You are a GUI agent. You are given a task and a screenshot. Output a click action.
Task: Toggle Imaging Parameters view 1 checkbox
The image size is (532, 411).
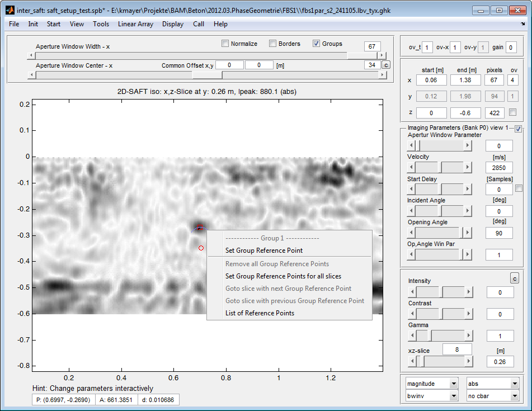tap(518, 129)
